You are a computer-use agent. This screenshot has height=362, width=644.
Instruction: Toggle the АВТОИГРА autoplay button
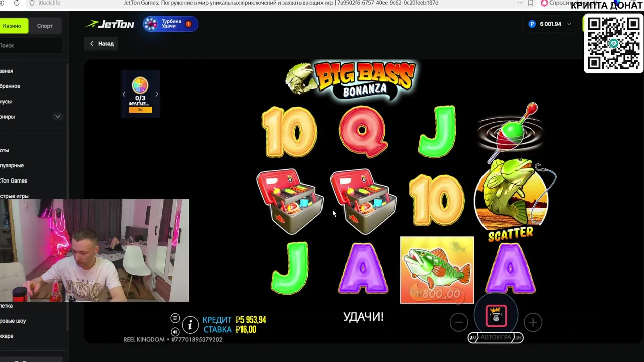click(x=496, y=337)
